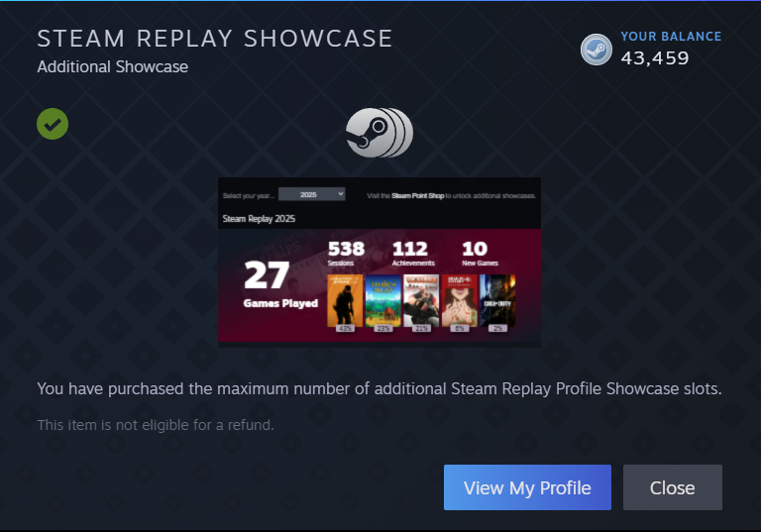Click the Steam Points coin icon
This screenshot has width=761, height=532.
click(x=596, y=50)
